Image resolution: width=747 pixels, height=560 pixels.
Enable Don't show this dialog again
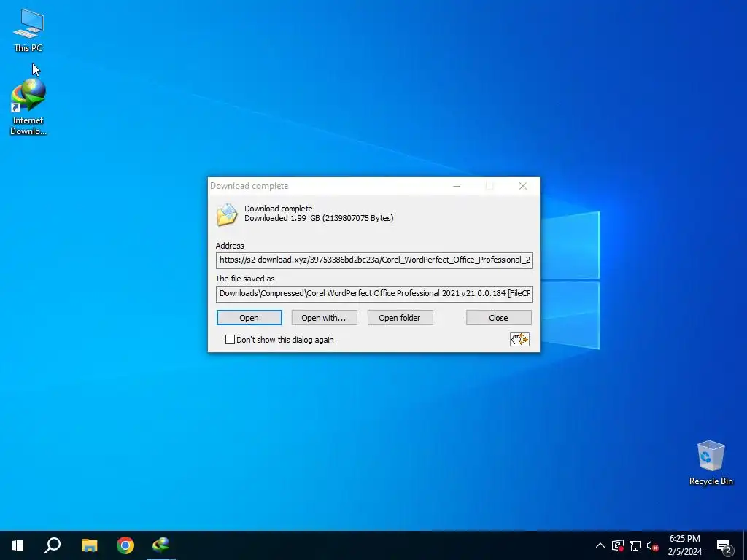[230, 340]
